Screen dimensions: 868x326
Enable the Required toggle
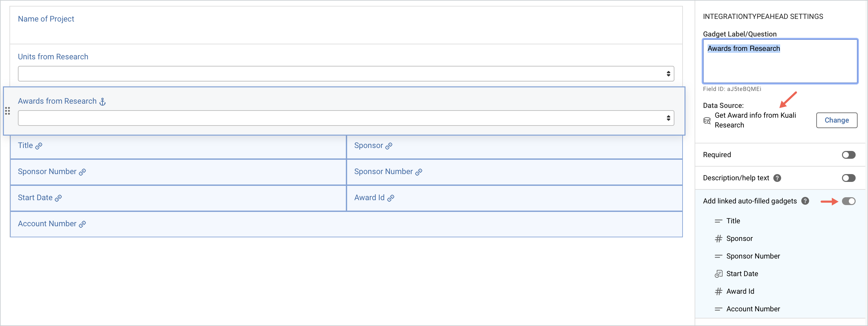848,155
